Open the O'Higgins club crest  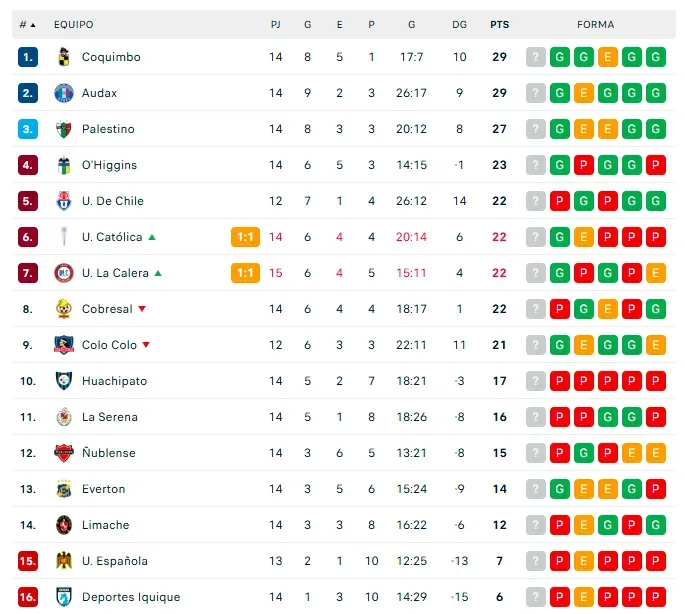[64, 165]
